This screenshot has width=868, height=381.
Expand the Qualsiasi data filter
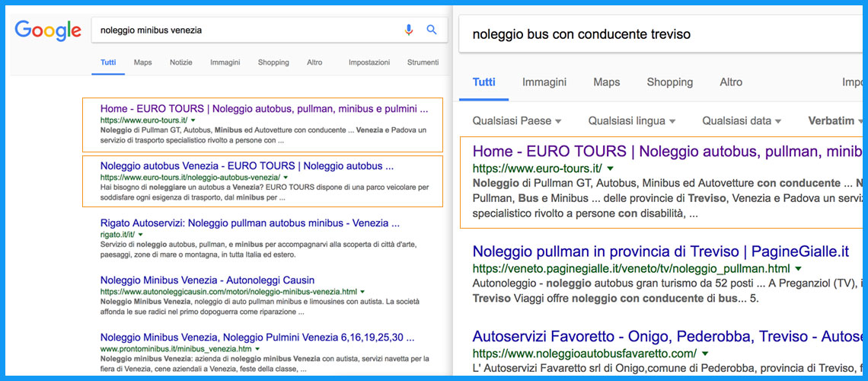(x=742, y=120)
